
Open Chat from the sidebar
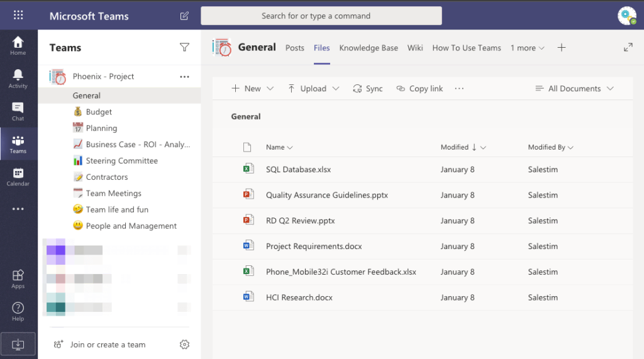pos(18,111)
